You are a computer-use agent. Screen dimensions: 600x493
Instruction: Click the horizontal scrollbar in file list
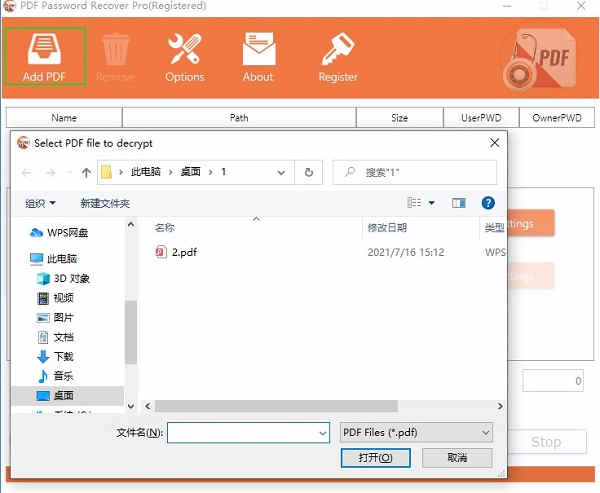(276, 406)
